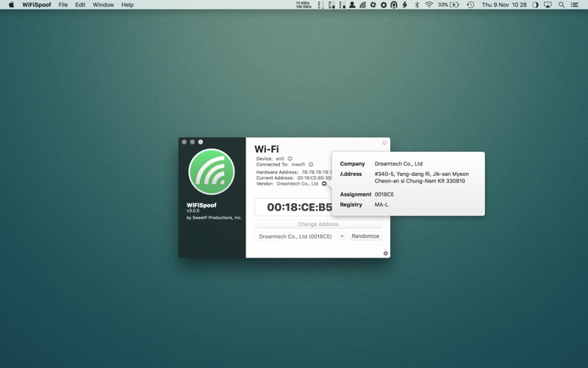Click the 33% battery indicator
The image size is (588, 368).
click(448, 5)
